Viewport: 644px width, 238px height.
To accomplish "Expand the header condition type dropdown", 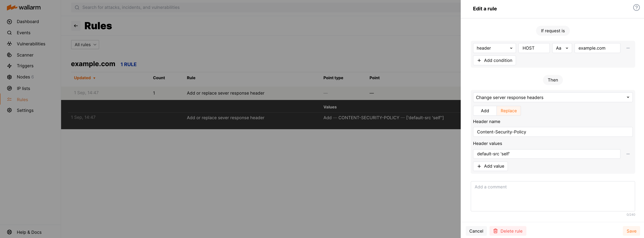I will coord(494,48).
